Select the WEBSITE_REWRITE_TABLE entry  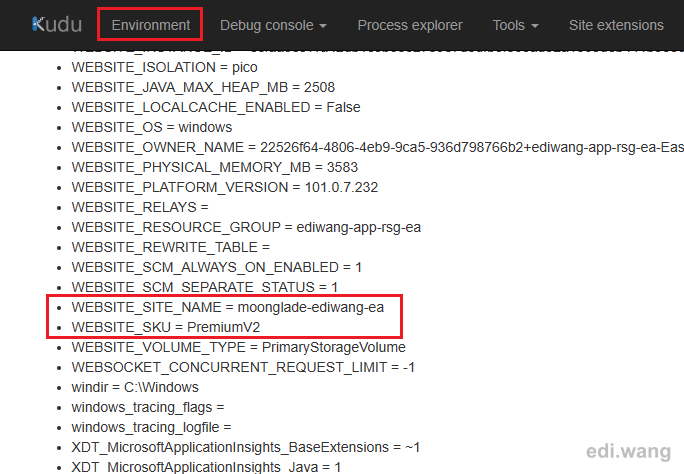[x=171, y=247]
